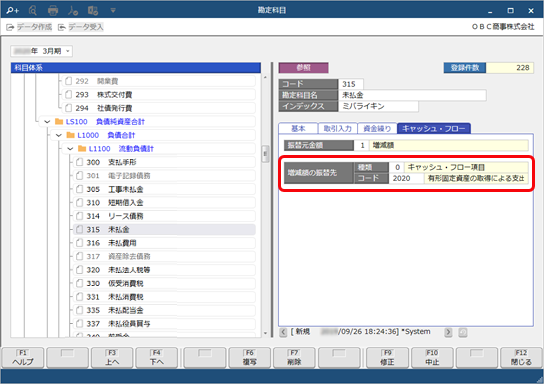The width and height of the screenshot is (544, 384).
Task: Click tree scrollbar up arrow
Action: (265, 77)
